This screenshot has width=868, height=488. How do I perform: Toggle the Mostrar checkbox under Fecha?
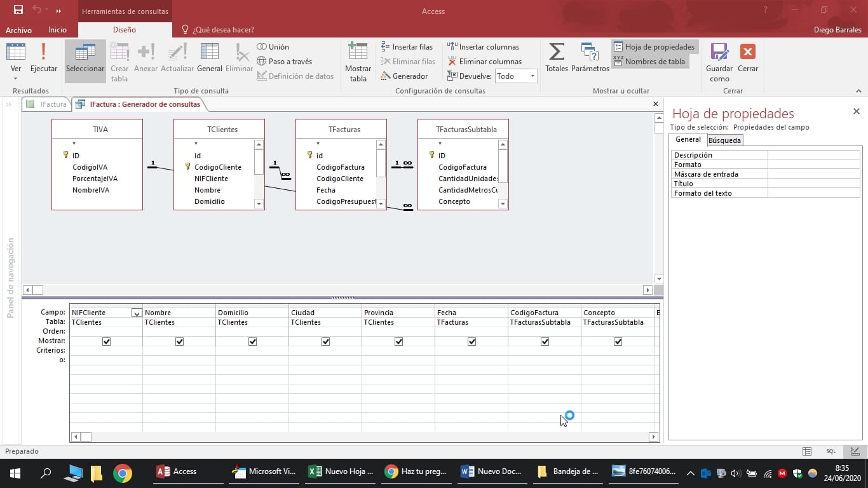pyautogui.click(x=471, y=342)
